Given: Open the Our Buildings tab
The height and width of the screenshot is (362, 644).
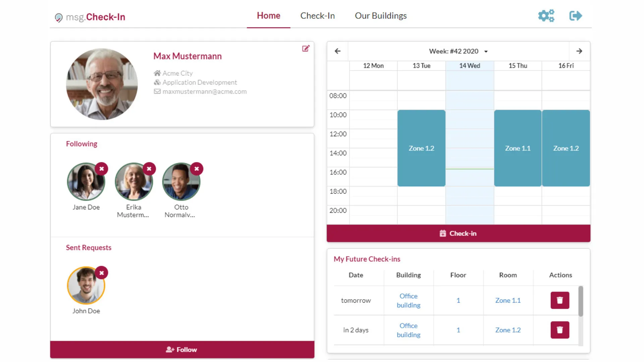Looking at the screenshot, I should (x=381, y=16).
